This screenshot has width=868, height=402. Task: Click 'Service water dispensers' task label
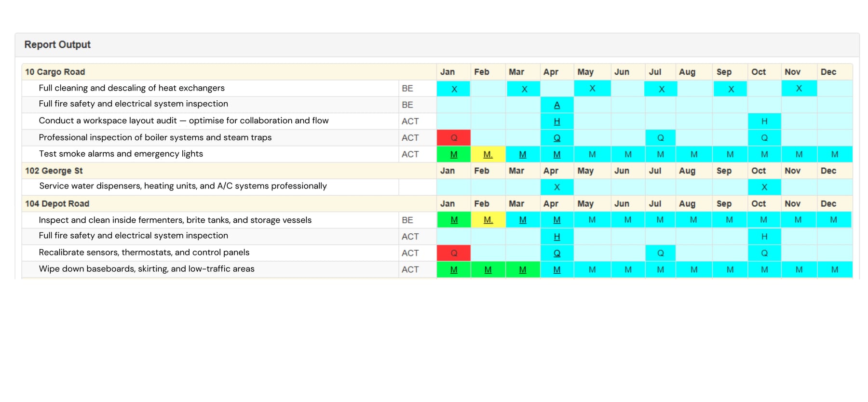coord(183,186)
